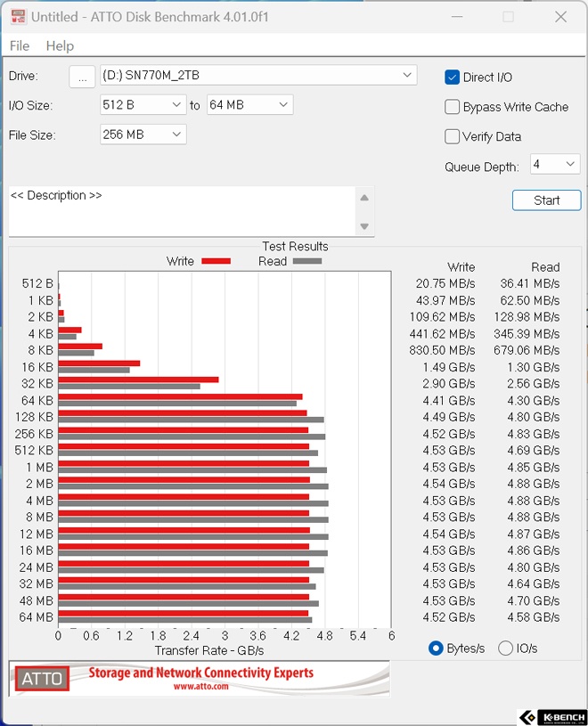The height and width of the screenshot is (726, 588).
Task: Click inside the Description text box
Action: coord(182,210)
